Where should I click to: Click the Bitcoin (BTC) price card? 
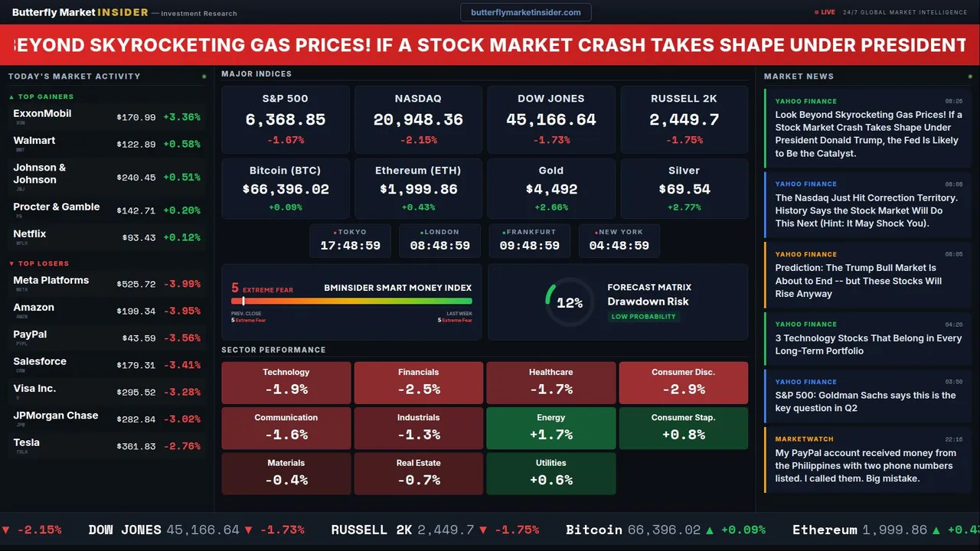click(x=285, y=188)
